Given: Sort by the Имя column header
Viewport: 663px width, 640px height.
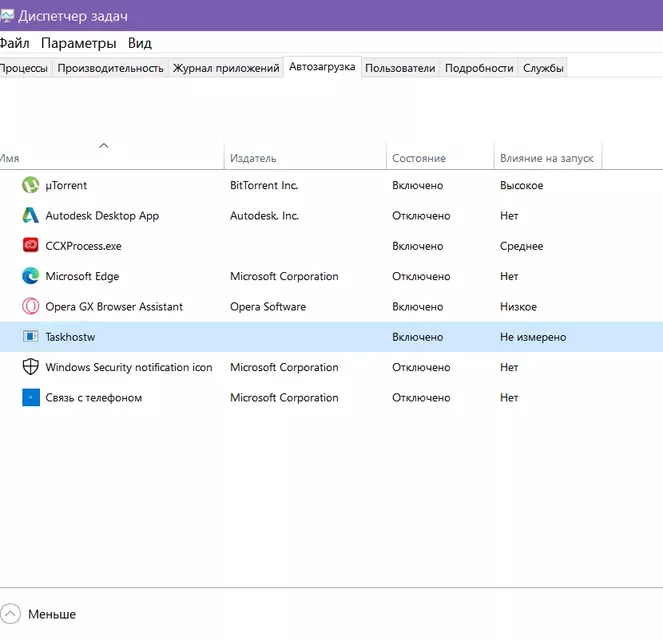Looking at the screenshot, I should 112,158.
